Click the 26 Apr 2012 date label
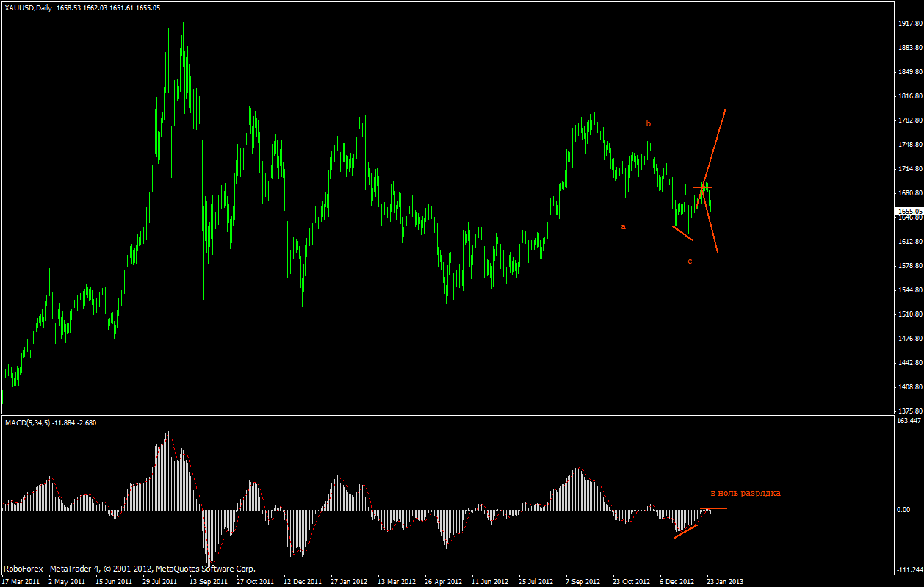The width and height of the screenshot is (924, 587). pyautogui.click(x=444, y=581)
